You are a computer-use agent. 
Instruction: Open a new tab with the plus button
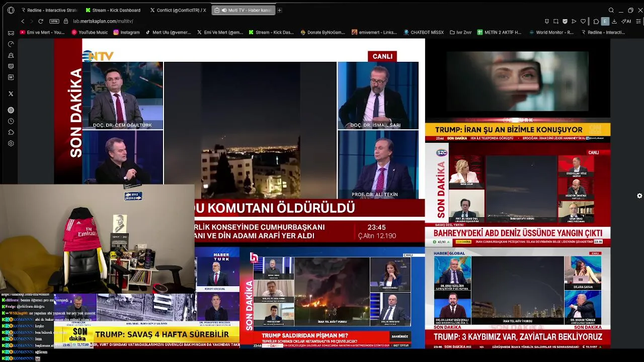point(280,10)
